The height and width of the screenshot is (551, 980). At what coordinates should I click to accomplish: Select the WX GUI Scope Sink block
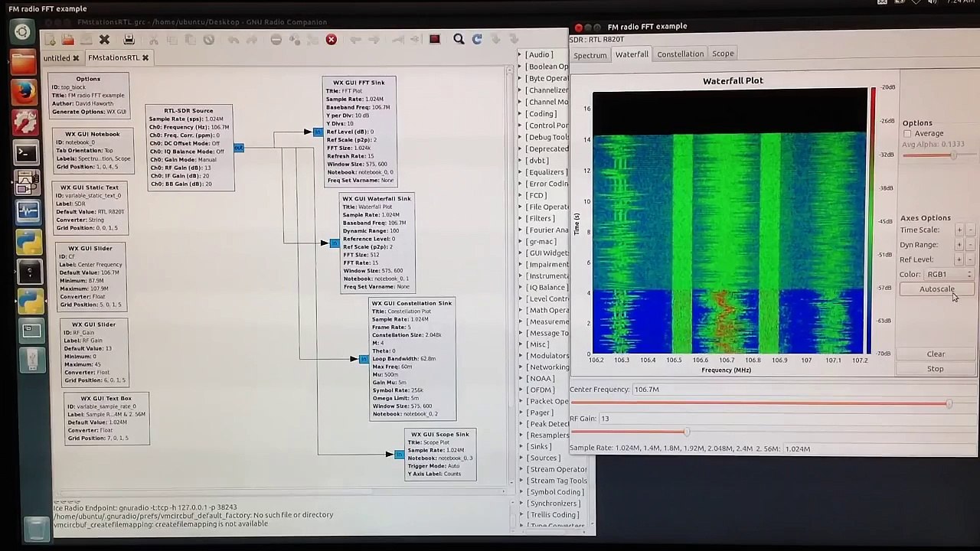[x=440, y=455]
